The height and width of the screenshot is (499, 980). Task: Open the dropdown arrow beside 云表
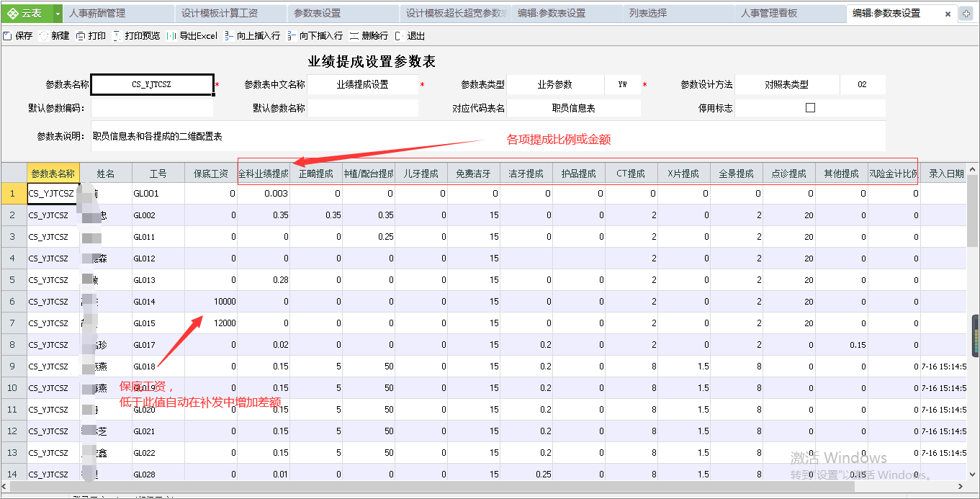point(58,13)
